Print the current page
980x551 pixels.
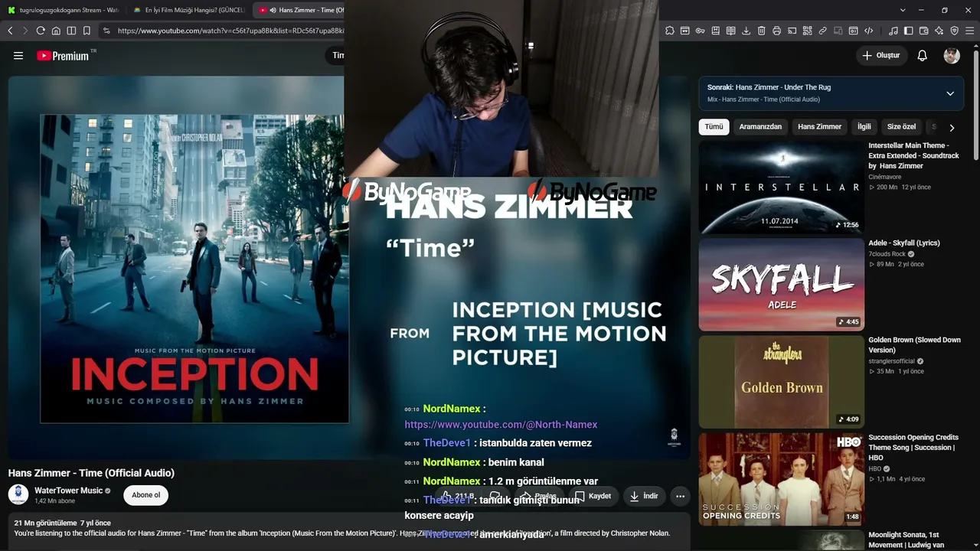(x=777, y=31)
